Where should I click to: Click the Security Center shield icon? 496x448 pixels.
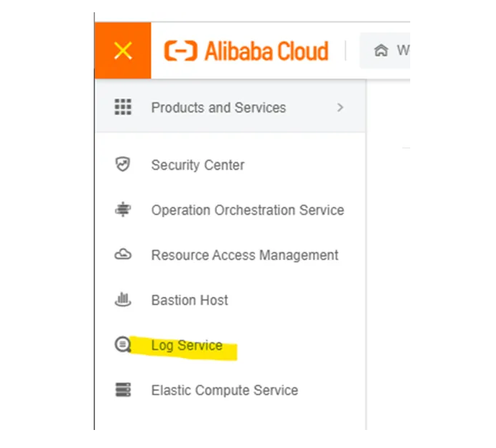pyautogui.click(x=123, y=164)
